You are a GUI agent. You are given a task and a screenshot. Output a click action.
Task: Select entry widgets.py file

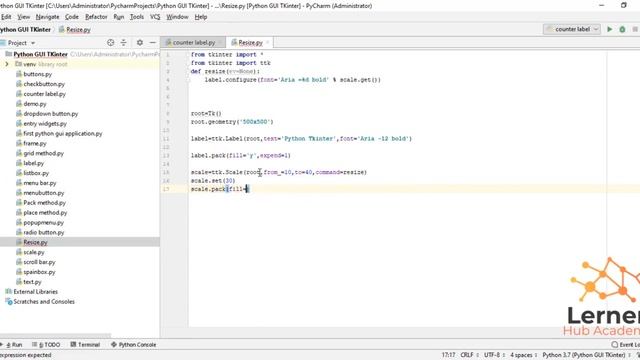(x=45, y=123)
